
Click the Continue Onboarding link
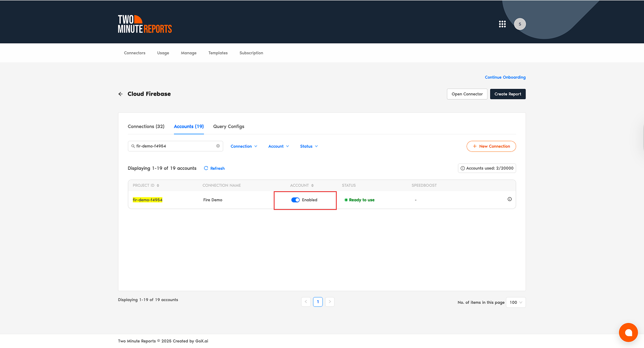pyautogui.click(x=505, y=77)
